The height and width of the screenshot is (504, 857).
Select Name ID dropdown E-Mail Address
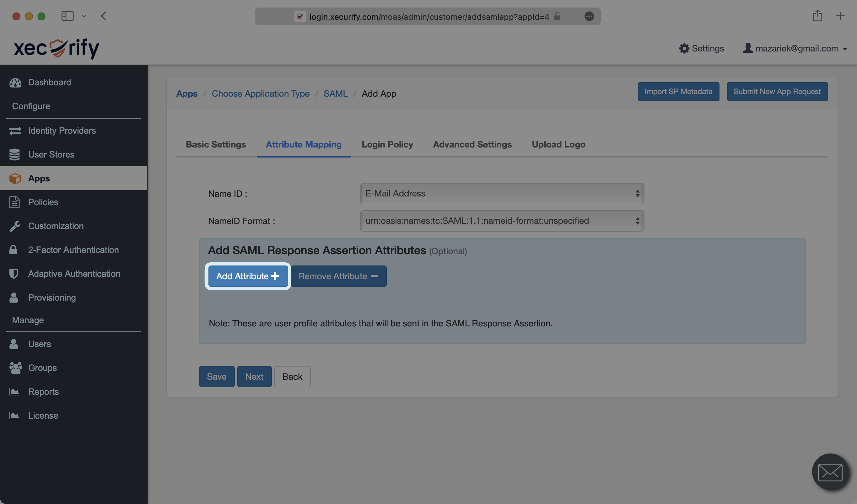[x=502, y=193]
